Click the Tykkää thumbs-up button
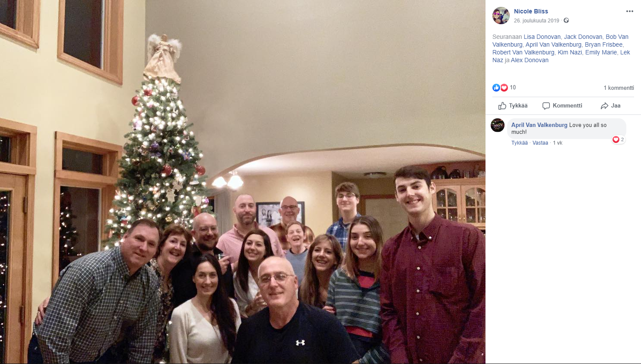 pyautogui.click(x=513, y=106)
